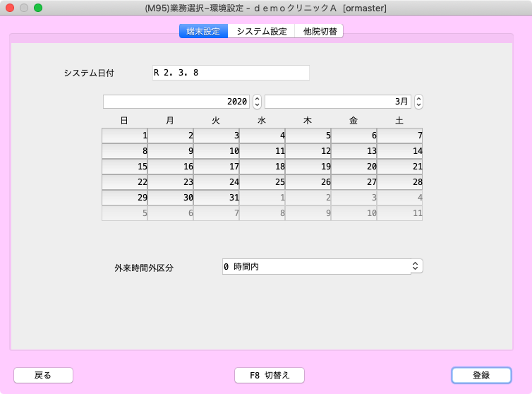Select calendar day 29
532x394 pixels.
click(x=125, y=198)
